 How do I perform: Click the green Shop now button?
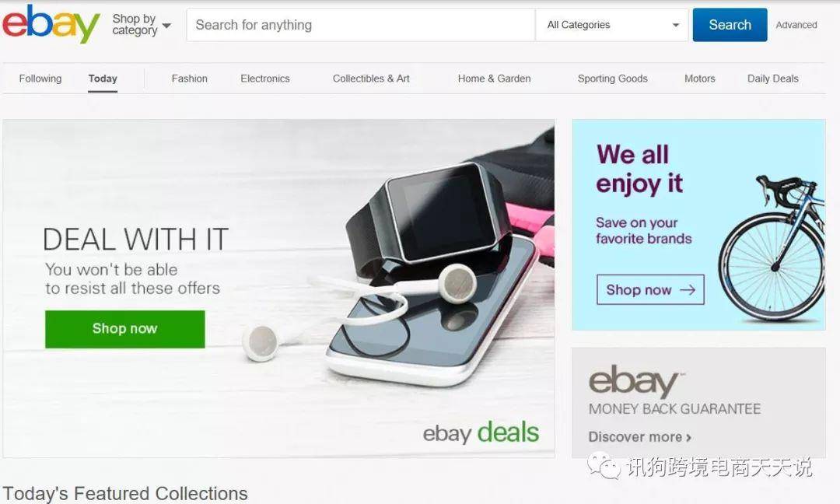[124, 329]
